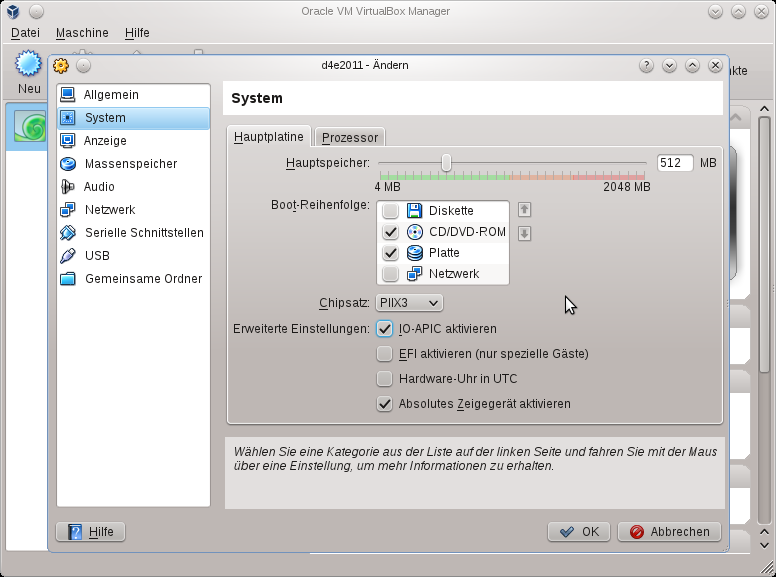Click the help question mark in dialog title bar
Image resolution: width=776 pixels, height=577 pixels.
pyautogui.click(x=646, y=65)
